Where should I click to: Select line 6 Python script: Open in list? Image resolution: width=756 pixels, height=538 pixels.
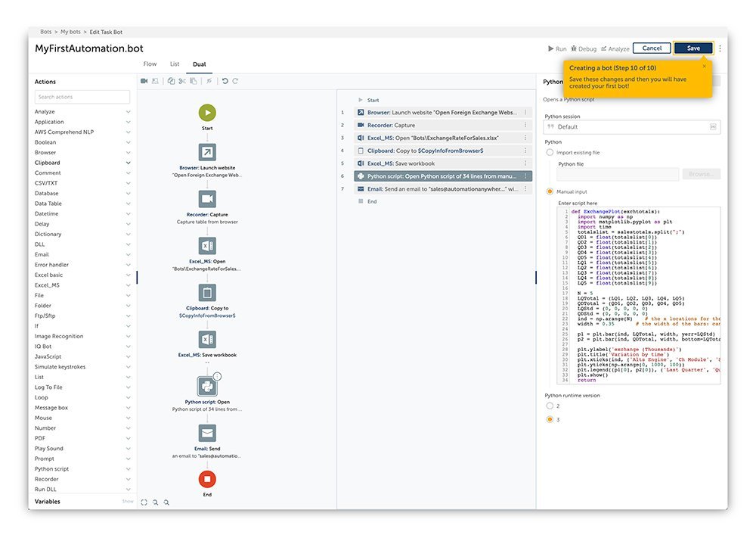[x=442, y=176]
